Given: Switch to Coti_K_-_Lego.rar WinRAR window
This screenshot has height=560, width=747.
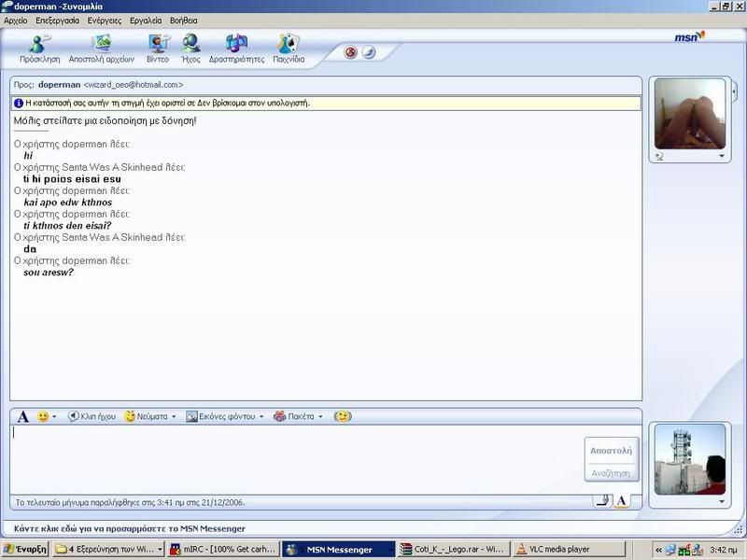Looking at the screenshot, I should tap(453, 549).
